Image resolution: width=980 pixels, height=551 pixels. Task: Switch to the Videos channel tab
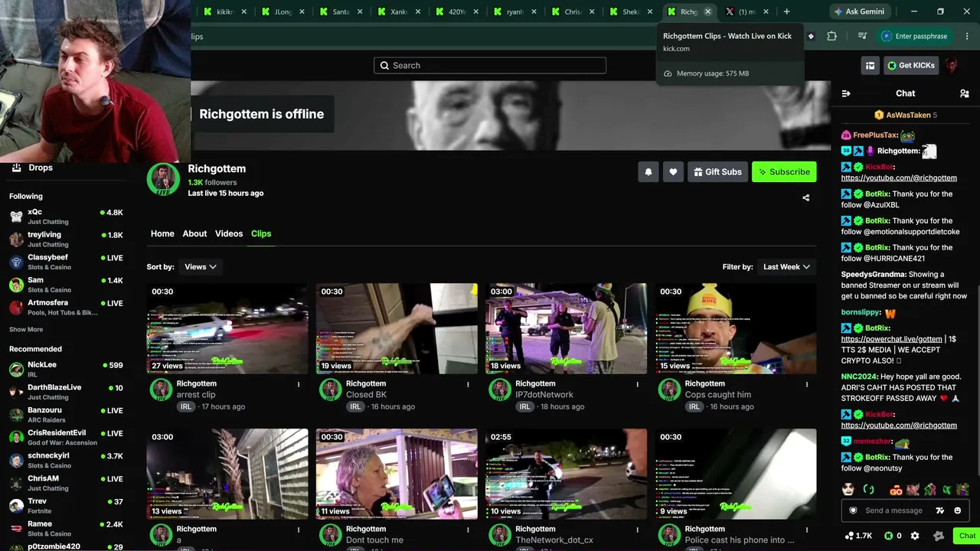click(229, 233)
